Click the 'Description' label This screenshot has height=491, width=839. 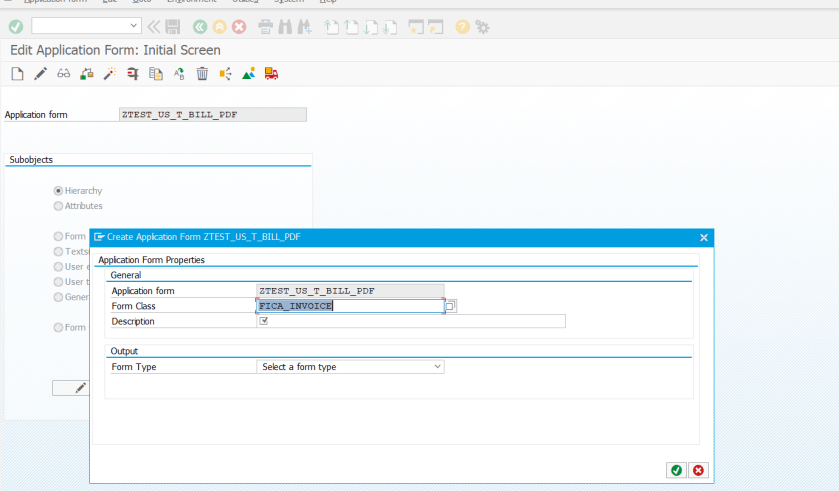pos(133,321)
